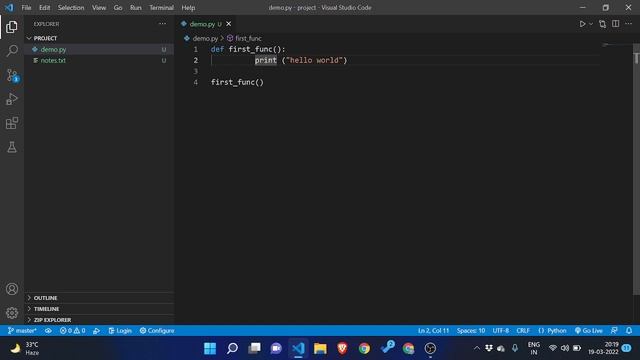Open File Explorer from the taskbar
The height and width of the screenshot is (360, 640).
tap(320, 349)
